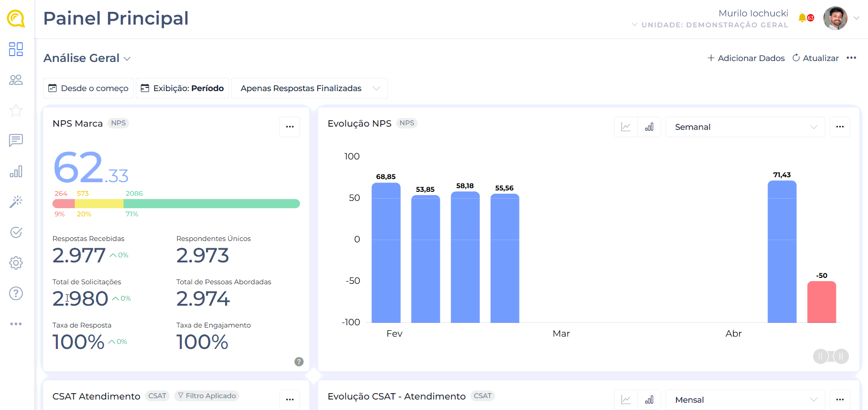Open the messages chat icon in sidebar
The height and width of the screenshot is (410, 868).
[16, 140]
